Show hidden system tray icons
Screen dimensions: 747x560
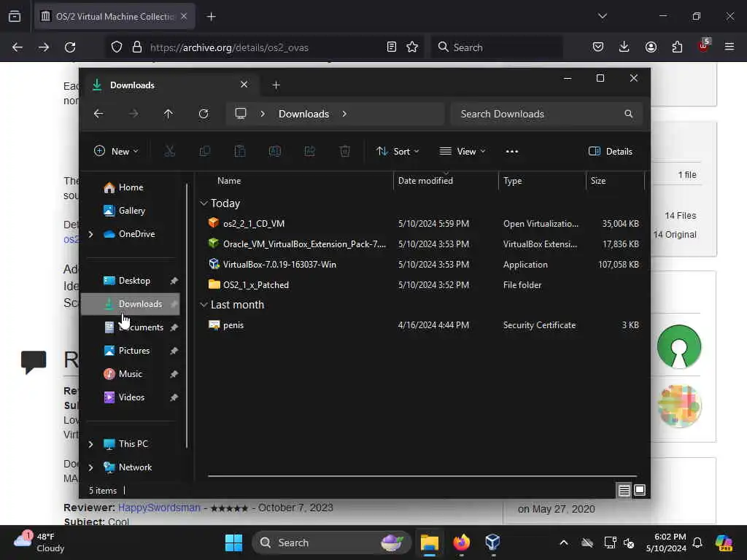pos(564,542)
